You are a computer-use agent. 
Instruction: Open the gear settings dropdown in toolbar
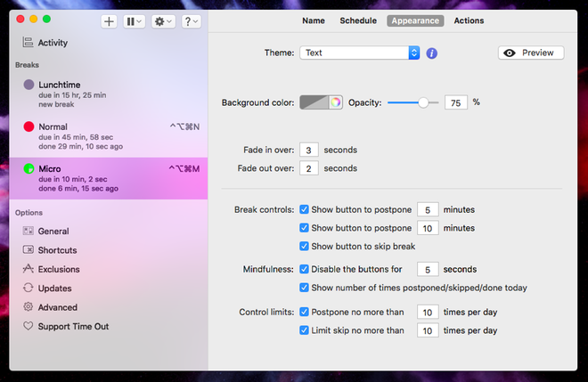pyautogui.click(x=163, y=21)
